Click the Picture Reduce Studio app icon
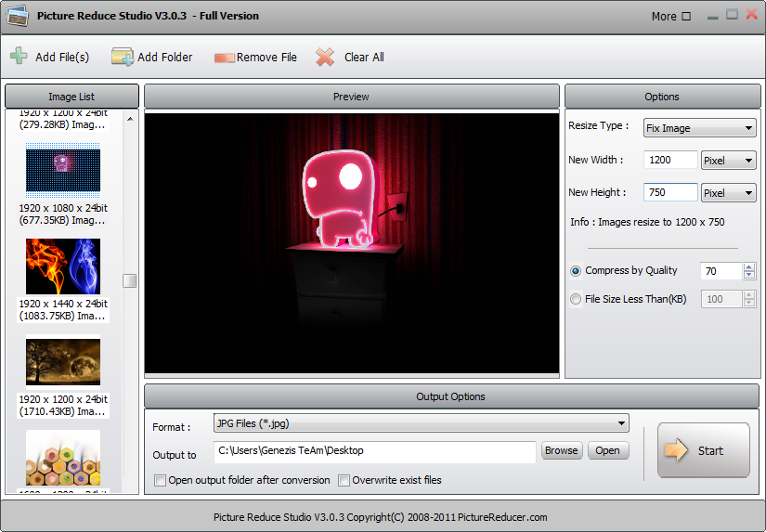This screenshot has width=766, height=532. (17, 16)
